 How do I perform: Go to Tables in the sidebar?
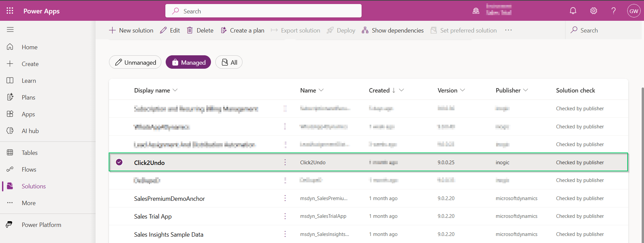30,153
